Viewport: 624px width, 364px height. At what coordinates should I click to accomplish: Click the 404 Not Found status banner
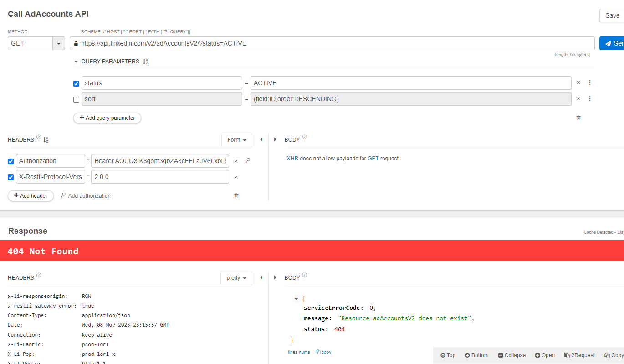(x=312, y=251)
